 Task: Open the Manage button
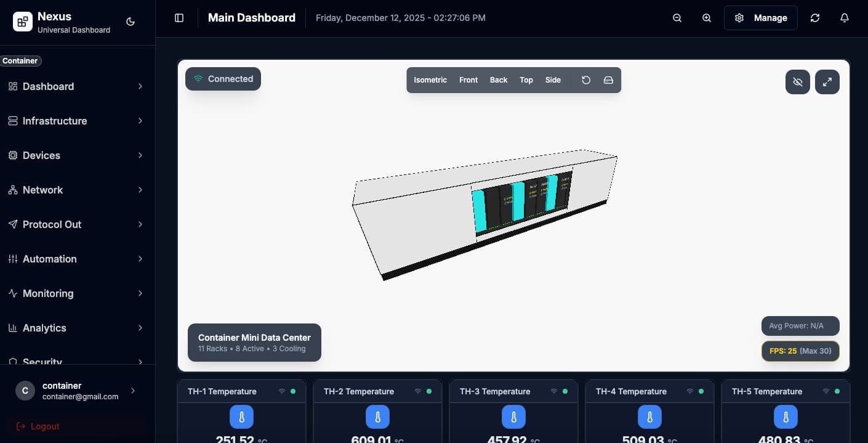tap(760, 18)
